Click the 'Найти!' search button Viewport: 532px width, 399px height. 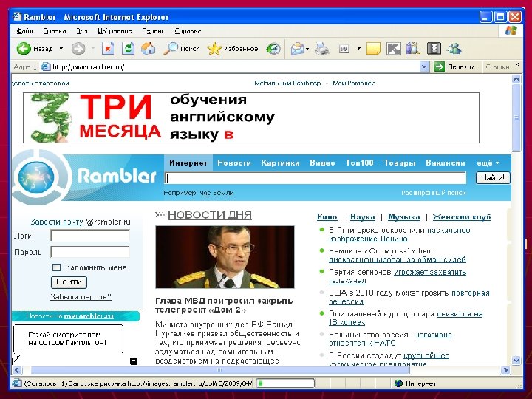(x=493, y=177)
